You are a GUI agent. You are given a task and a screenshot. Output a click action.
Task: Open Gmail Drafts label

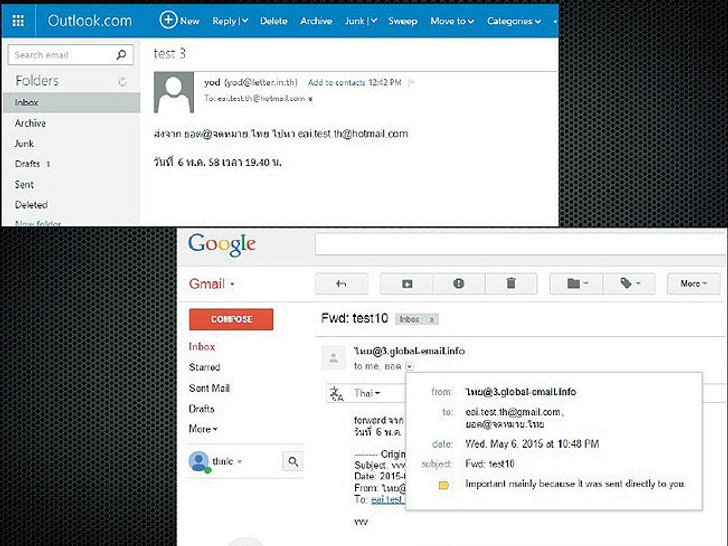[202, 409]
